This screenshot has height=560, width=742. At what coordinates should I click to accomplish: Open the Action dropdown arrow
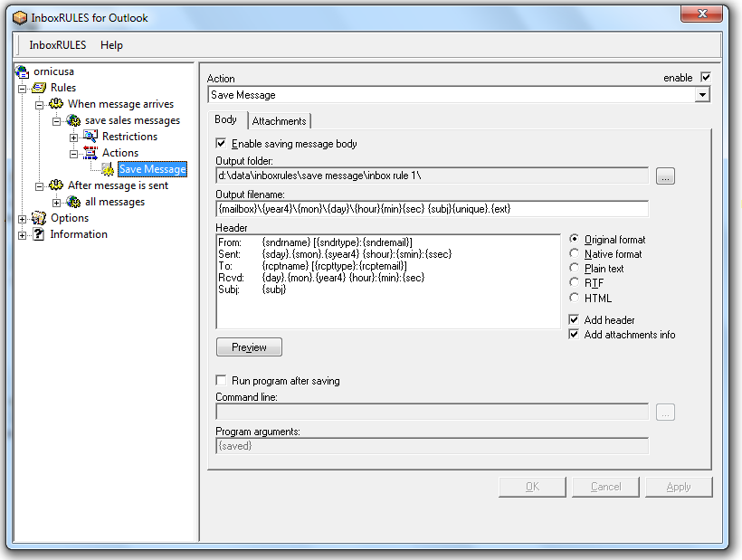pyautogui.click(x=702, y=95)
